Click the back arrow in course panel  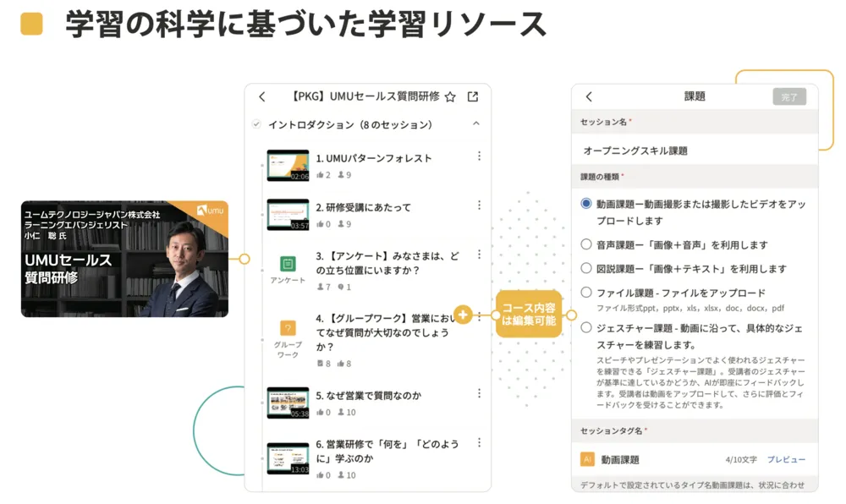click(x=261, y=97)
